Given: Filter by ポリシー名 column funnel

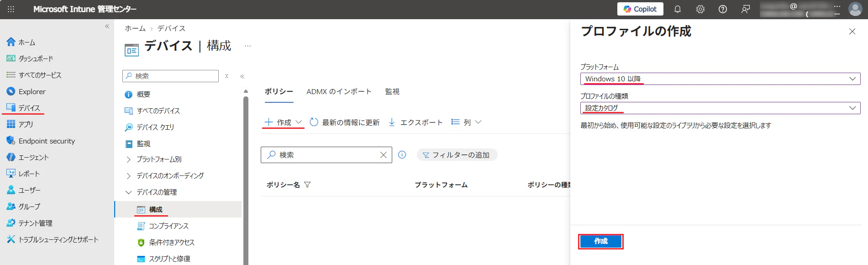Looking at the screenshot, I should point(307,185).
